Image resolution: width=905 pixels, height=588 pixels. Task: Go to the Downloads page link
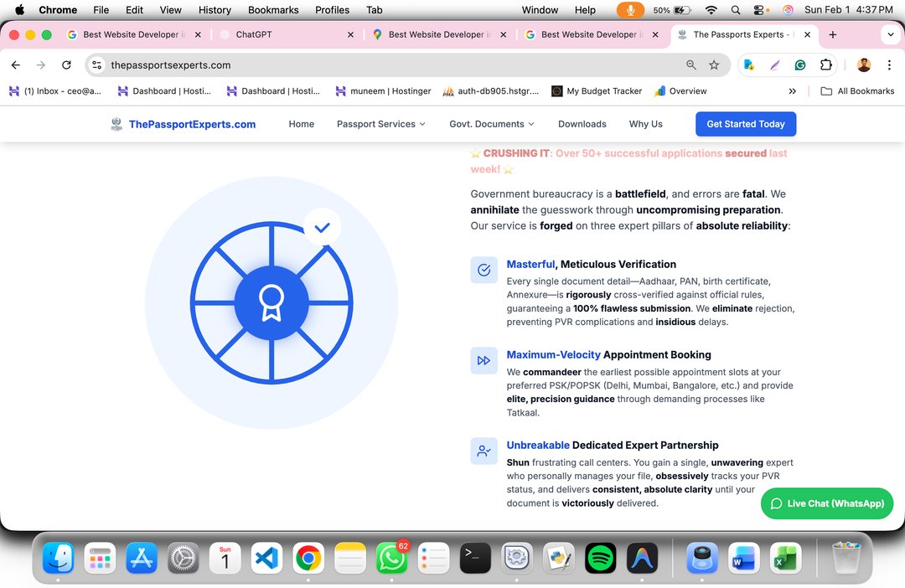pyautogui.click(x=582, y=124)
